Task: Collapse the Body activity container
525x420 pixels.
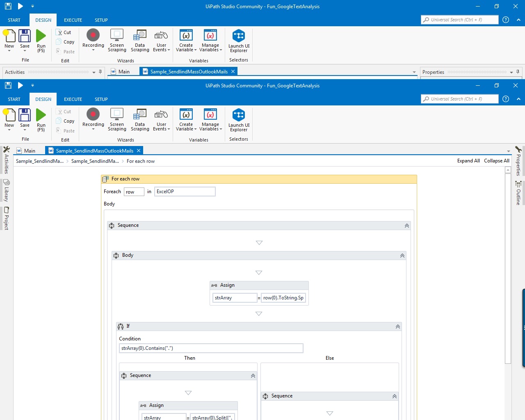Action: click(x=402, y=256)
